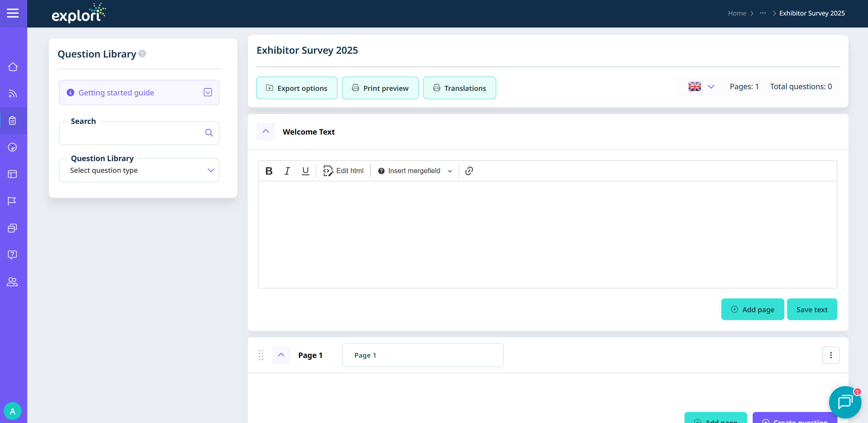Open the feed (RSS) sidebar icon
868x423 pixels.
(x=13, y=94)
